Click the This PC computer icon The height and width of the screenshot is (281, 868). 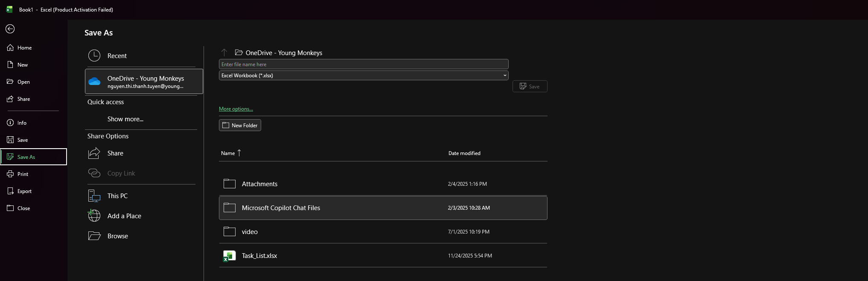(x=94, y=196)
